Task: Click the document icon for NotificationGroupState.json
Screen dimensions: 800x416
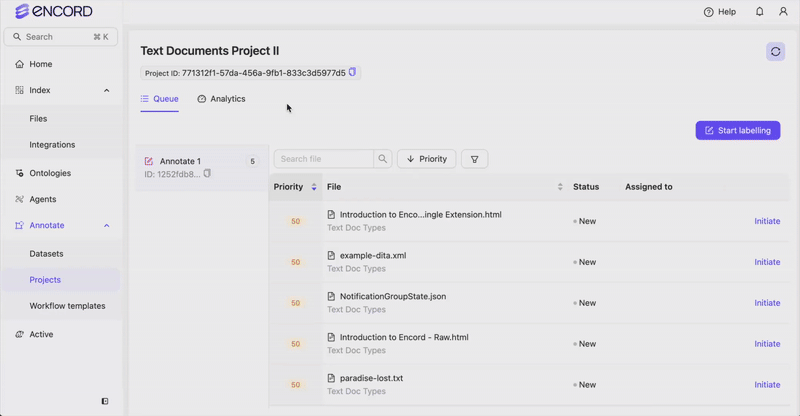Action: tap(331, 296)
